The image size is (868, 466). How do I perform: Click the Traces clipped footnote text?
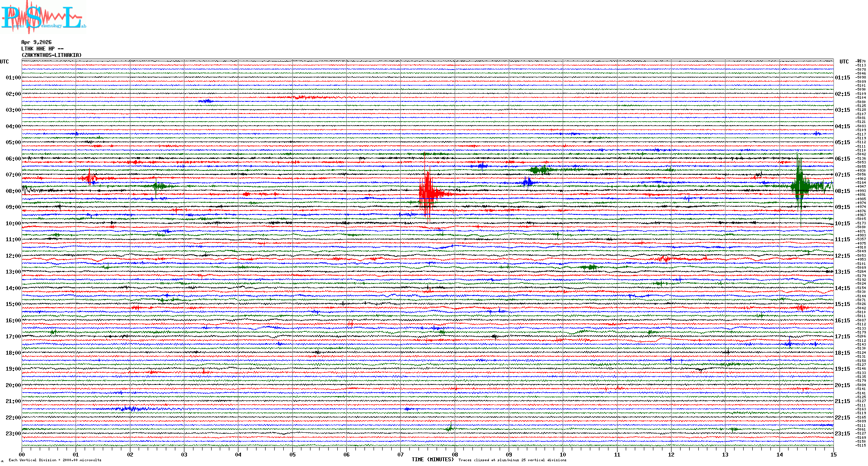[512, 460]
